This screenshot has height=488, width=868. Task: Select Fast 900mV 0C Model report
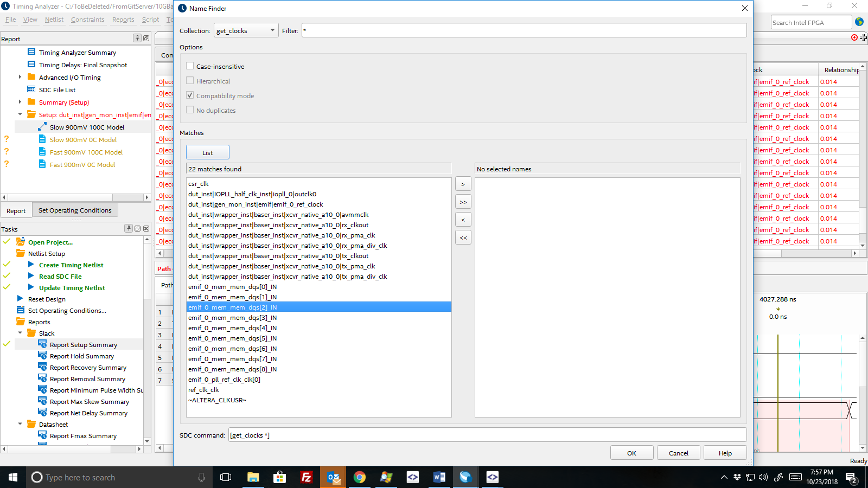pos(82,164)
